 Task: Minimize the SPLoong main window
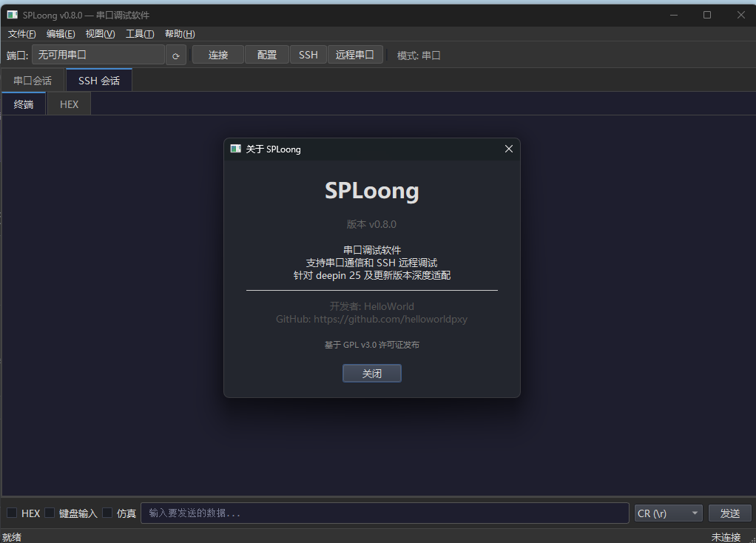pos(674,15)
